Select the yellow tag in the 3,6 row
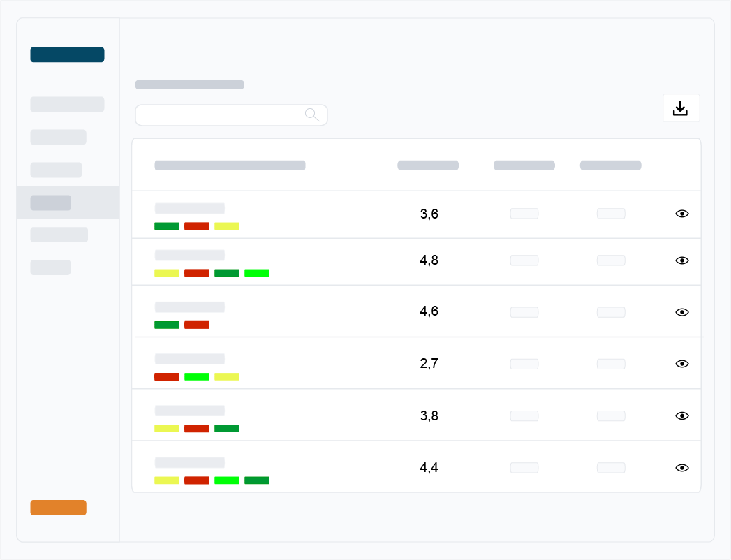The height and width of the screenshot is (560, 731). tap(227, 226)
